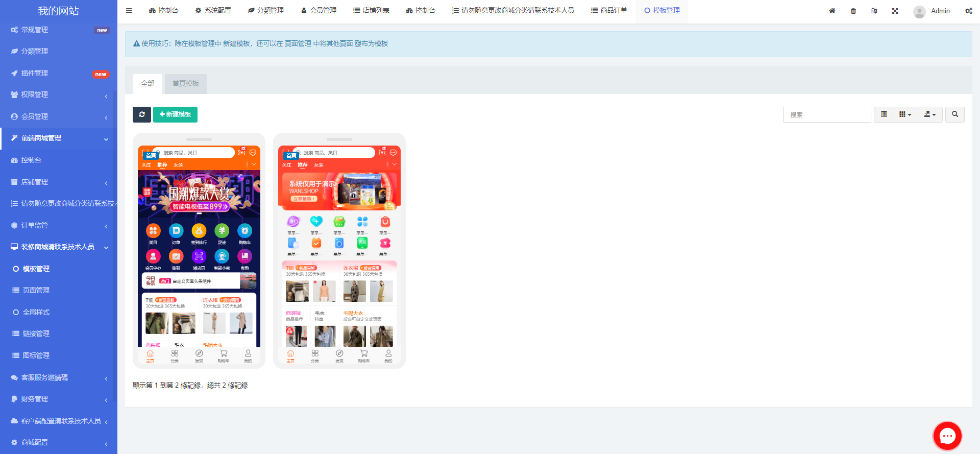980x454 pixels.
Task: Open sidebar item 请勿随意更改商城分类请联系技术
Action: (x=59, y=203)
